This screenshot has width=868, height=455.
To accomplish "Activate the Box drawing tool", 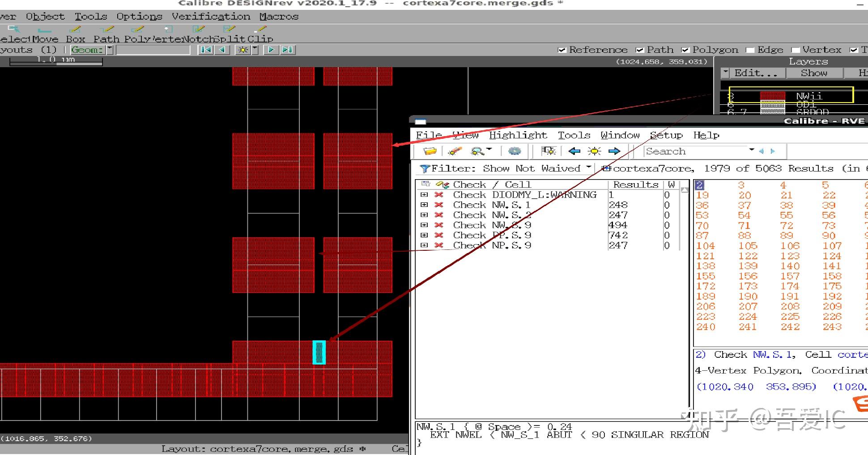I will click(76, 34).
